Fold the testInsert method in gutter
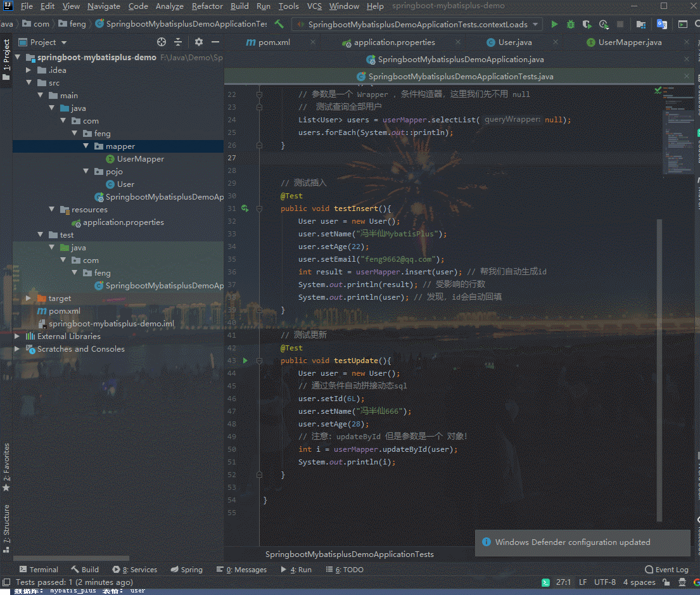 259,208
